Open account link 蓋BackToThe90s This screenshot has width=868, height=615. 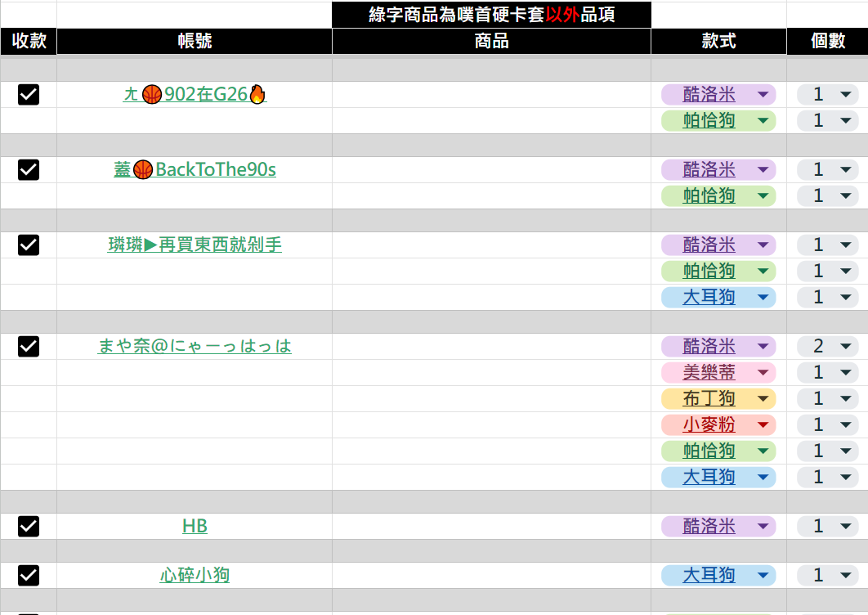click(195, 169)
